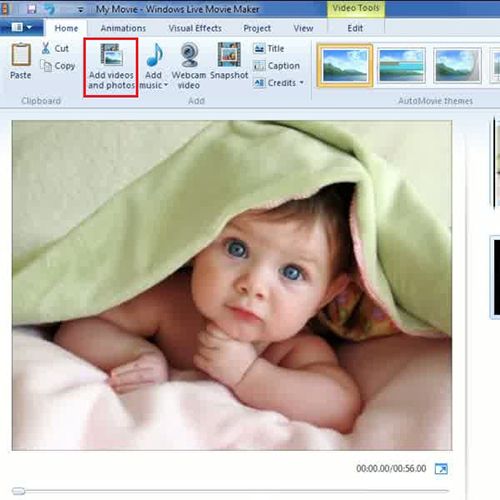The width and height of the screenshot is (500, 500).
Task: Click the Paste clipboard icon
Action: [21, 55]
